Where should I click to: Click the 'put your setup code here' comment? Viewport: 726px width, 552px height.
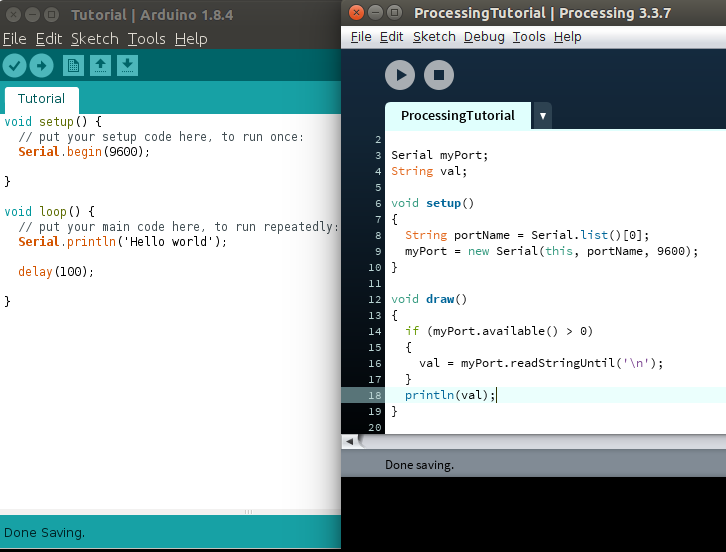(x=161, y=137)
